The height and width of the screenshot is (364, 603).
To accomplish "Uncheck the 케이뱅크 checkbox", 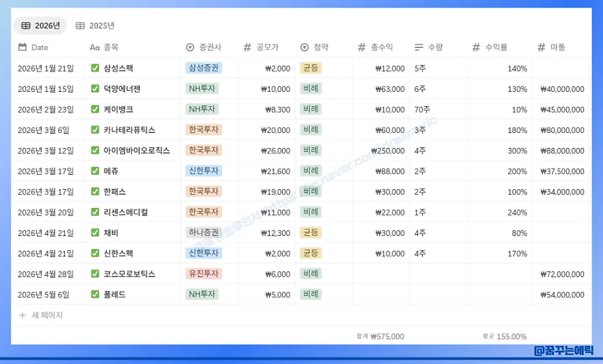I will pos(95,109).
